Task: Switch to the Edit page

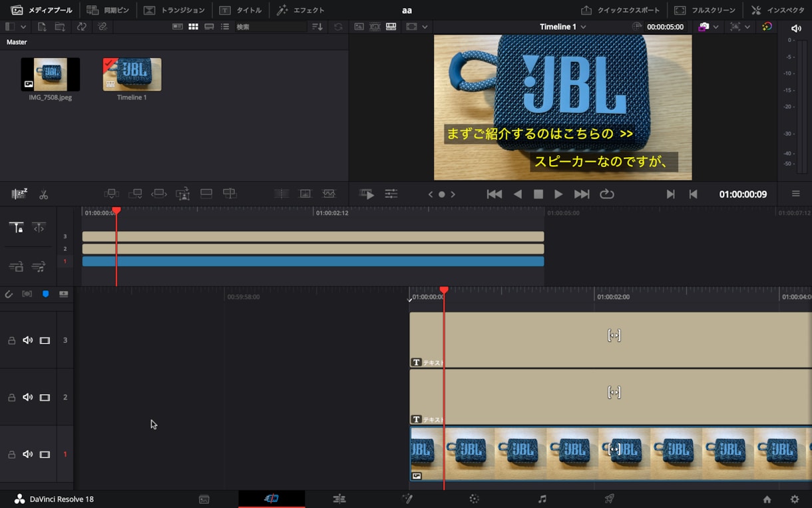Action: coord(339,499)
